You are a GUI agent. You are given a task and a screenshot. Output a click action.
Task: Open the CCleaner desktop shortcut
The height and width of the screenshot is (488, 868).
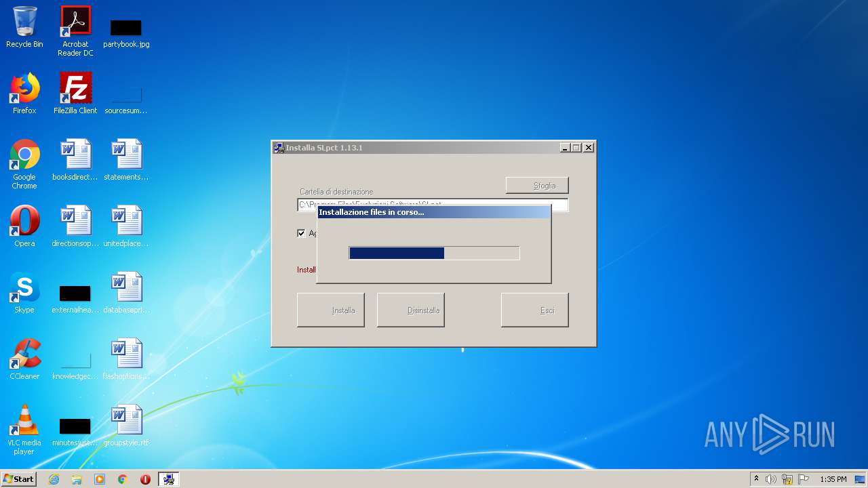coord(24,359)
